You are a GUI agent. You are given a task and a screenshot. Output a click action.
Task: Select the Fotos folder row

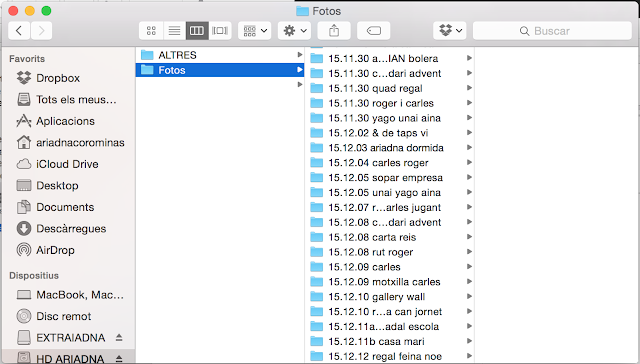click(x=220, y=70)
